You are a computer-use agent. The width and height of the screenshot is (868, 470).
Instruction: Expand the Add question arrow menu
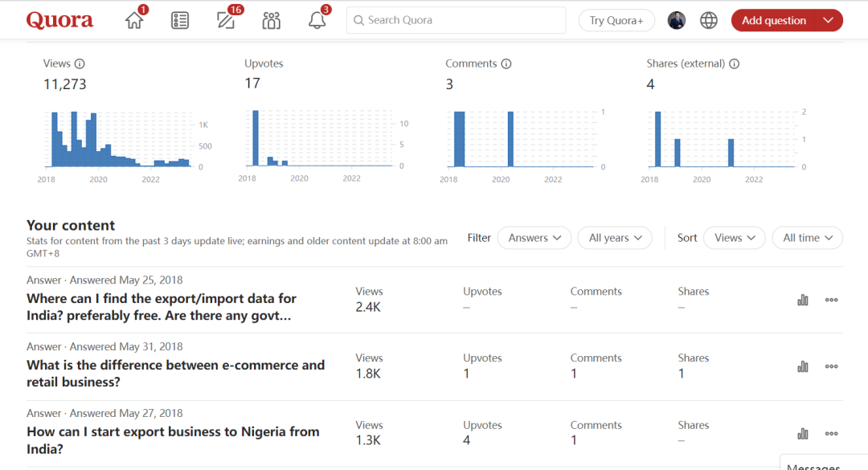pos(829,21)
